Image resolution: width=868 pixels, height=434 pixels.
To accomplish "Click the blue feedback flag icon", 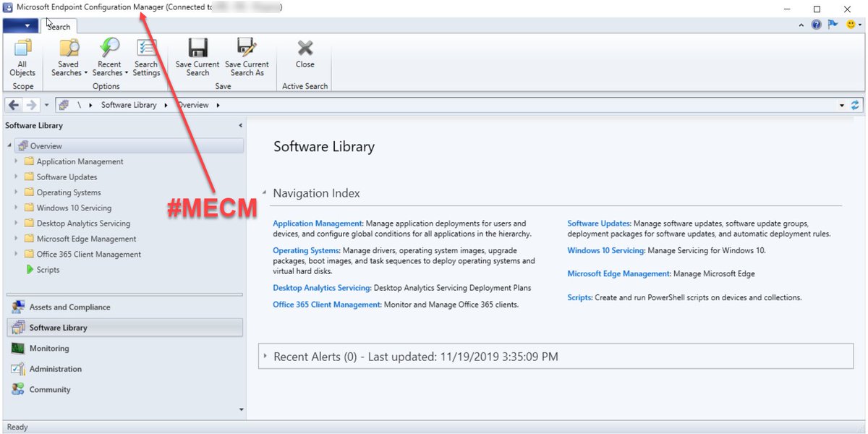I will (832, 24).
